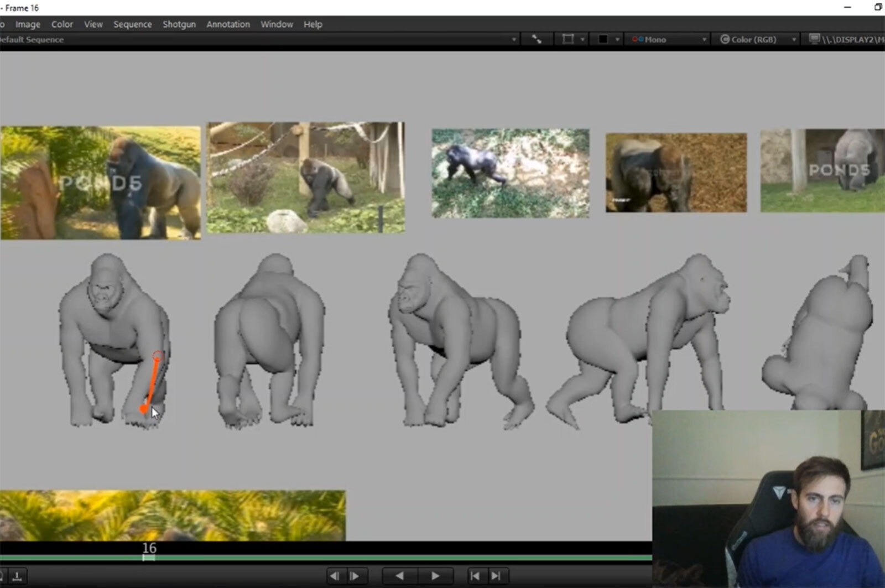Expand the frame view dropdown arrow
The image size is (885, 588).
(582, 40)
